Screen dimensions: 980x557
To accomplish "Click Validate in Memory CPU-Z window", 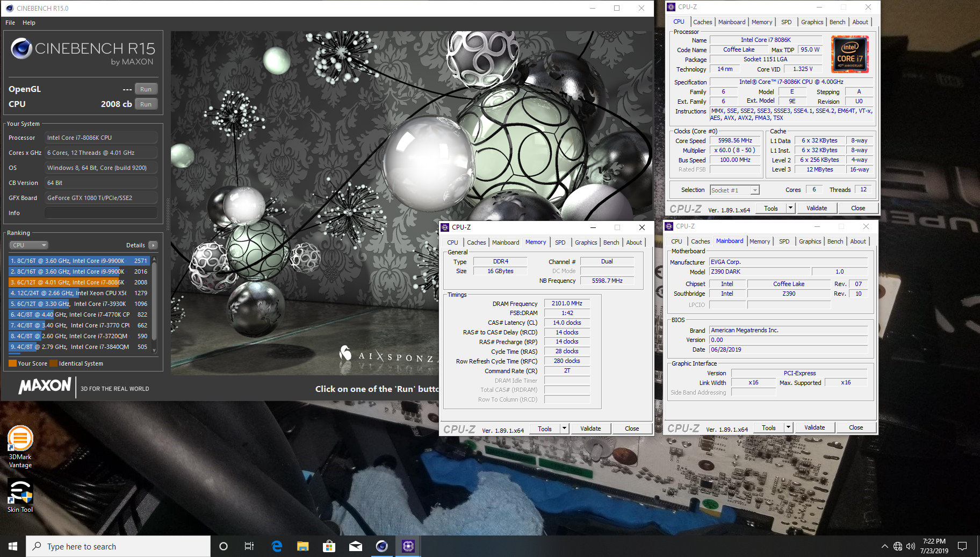I will point(590,429).
